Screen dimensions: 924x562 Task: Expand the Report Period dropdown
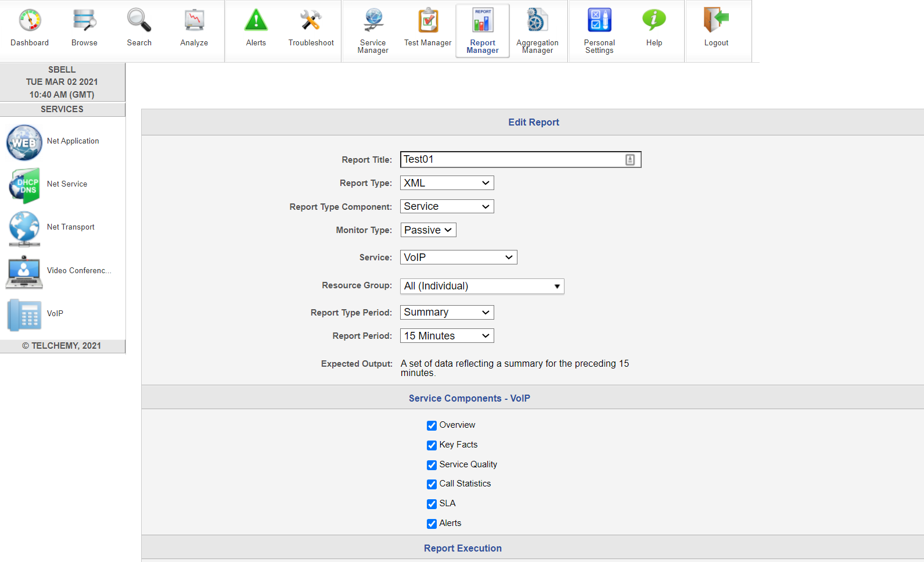point(447,336)
